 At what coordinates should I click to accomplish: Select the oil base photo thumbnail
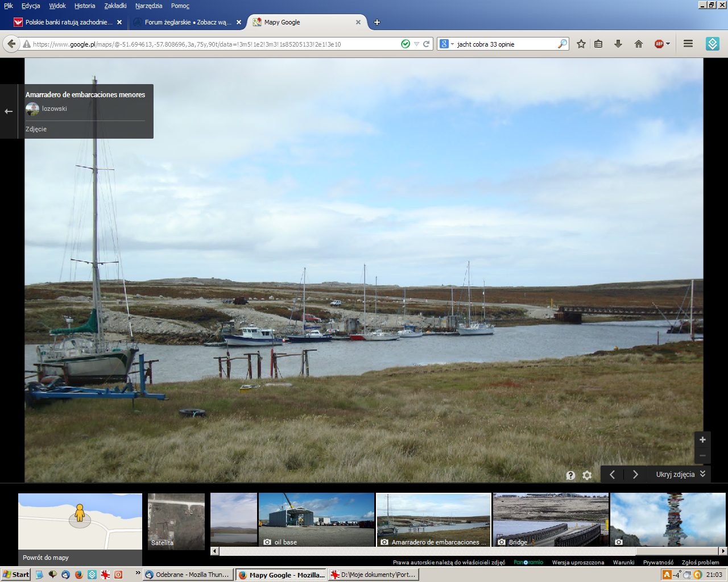[316, 519]
